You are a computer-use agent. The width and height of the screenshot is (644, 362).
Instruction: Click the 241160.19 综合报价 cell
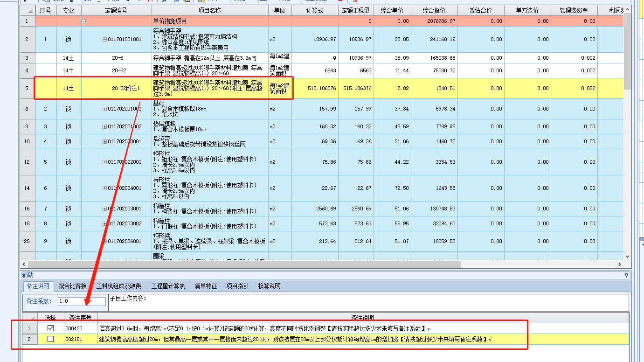click(434, 39)
